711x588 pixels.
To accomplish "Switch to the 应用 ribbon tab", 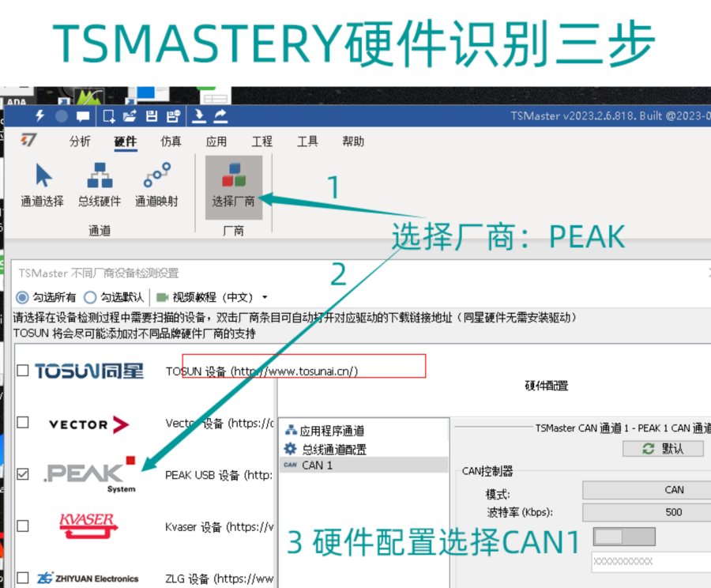I will click(x=216, y=141).
